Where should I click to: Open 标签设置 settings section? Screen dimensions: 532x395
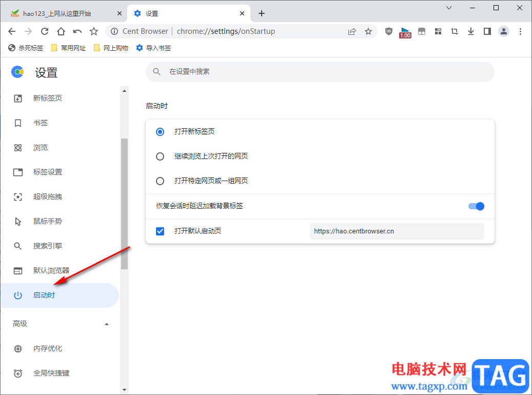click(x=60, y=172)
